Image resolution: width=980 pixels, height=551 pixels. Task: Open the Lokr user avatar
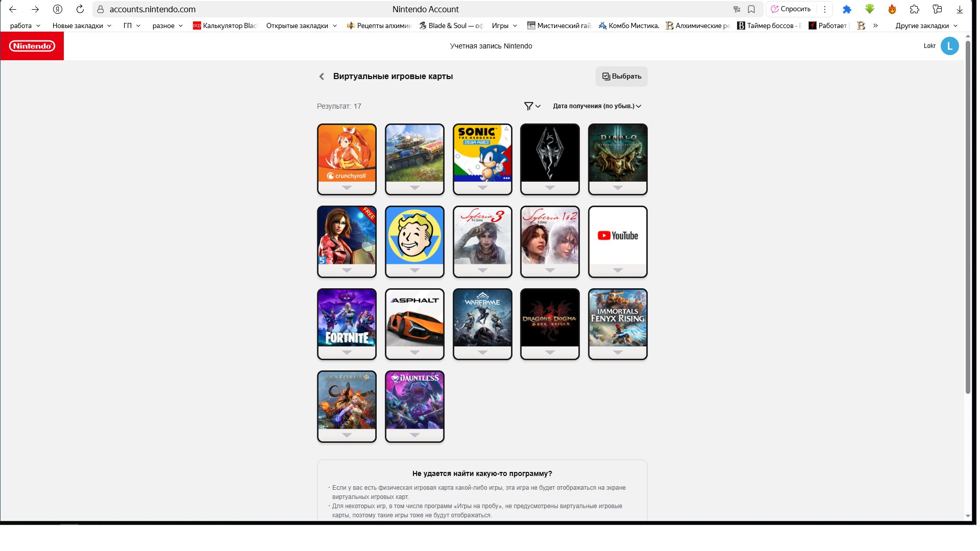(949, 46)
